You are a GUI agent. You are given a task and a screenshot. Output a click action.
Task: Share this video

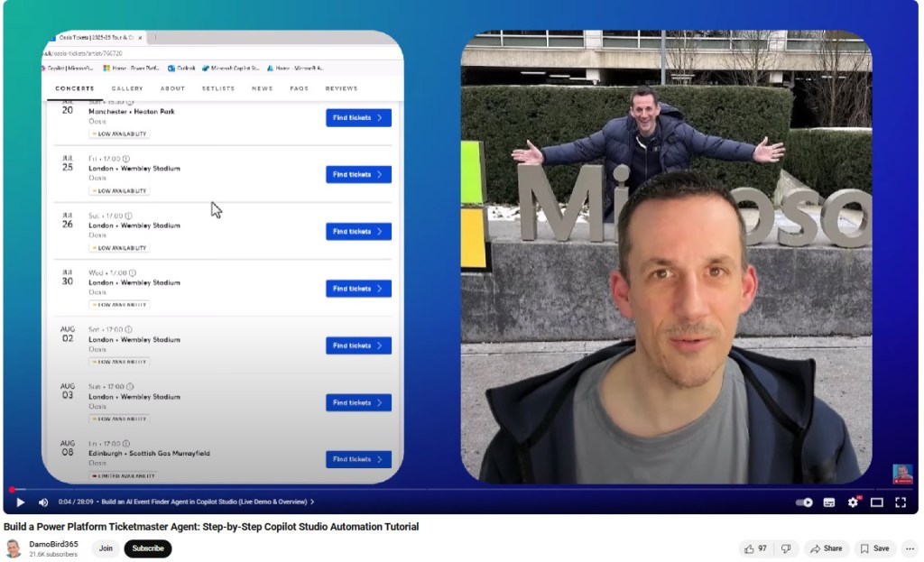[825, 548]
